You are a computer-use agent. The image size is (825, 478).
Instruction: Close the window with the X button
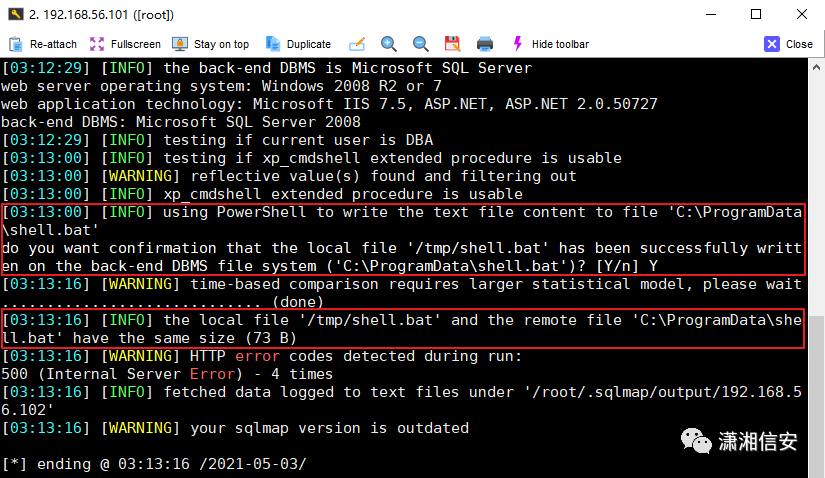[x=802, y=14]
